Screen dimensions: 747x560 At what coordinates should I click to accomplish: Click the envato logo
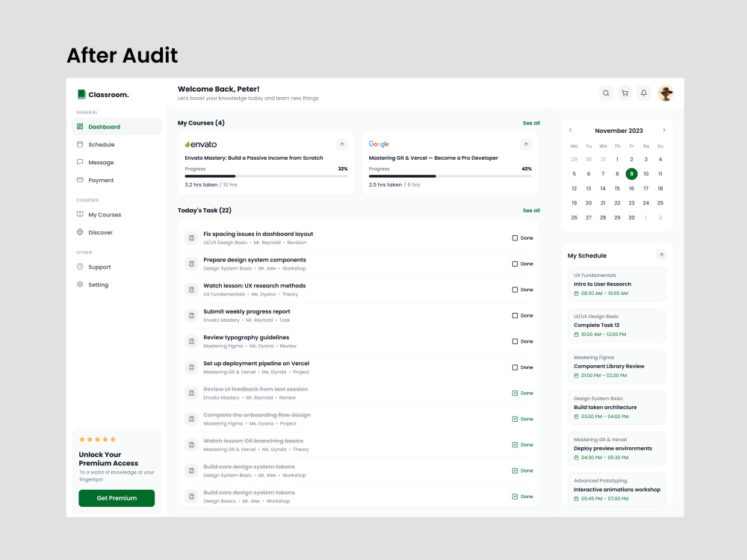(200, 144)
